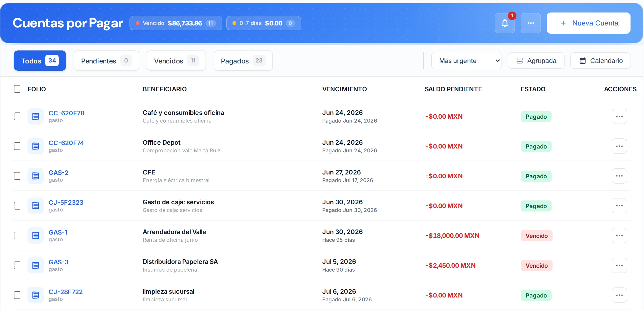Open the header more-options ellipsis button

point(530,23)
